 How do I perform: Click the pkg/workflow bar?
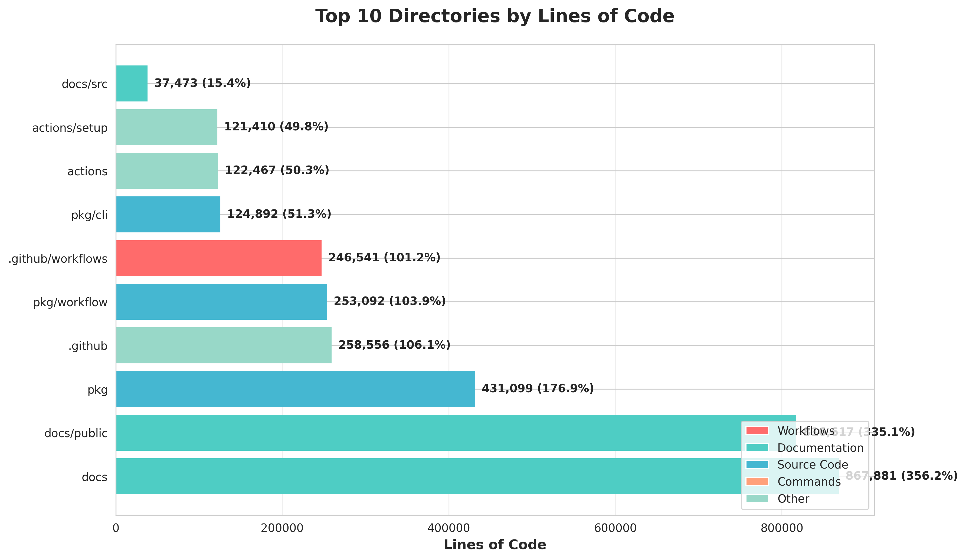(221, 302)
